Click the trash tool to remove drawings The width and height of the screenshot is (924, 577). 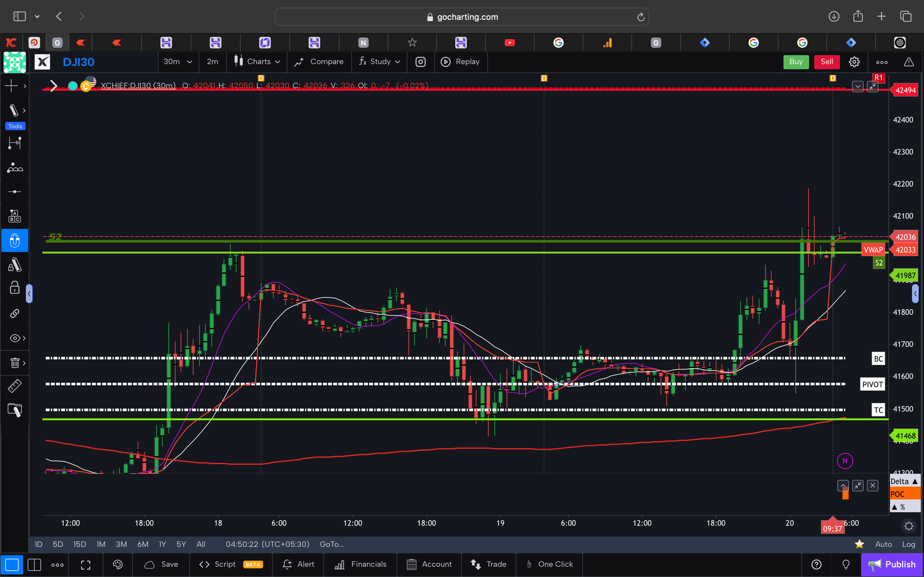15,363
